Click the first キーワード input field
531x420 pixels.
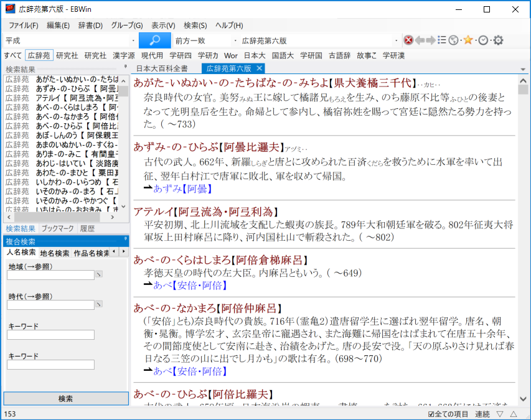coord(51,335)
